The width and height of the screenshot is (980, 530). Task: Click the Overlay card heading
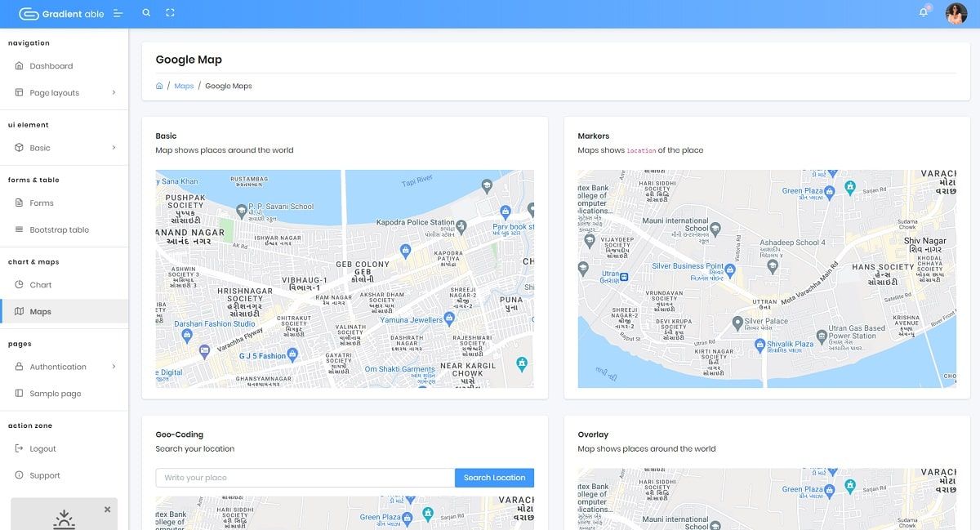(593, 435)
